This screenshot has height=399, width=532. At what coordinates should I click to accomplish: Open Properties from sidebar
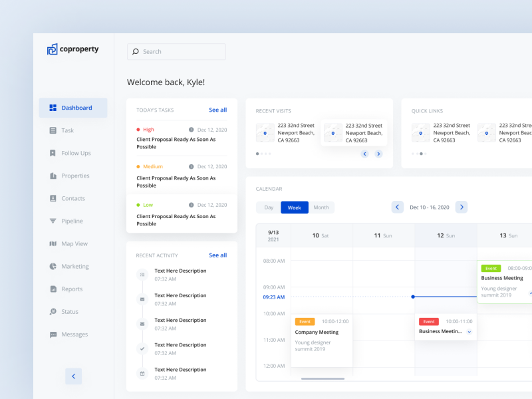tap(73, 176)
